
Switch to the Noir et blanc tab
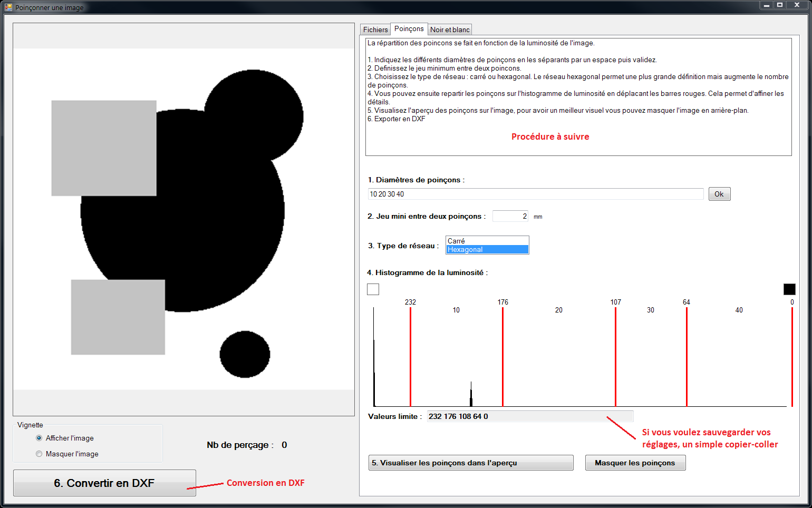[x=449, y=30]
